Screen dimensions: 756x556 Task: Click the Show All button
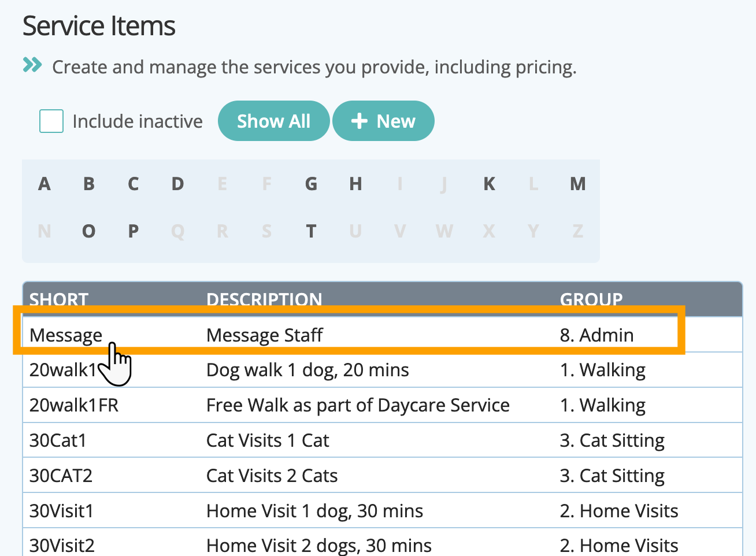(x=273, y=121)
